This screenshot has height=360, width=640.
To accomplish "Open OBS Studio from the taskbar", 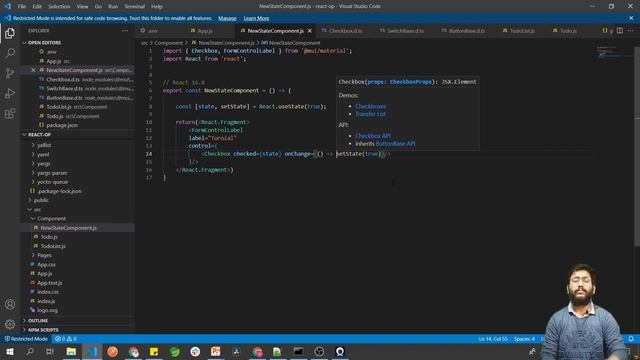I will (x=319, y=351).
